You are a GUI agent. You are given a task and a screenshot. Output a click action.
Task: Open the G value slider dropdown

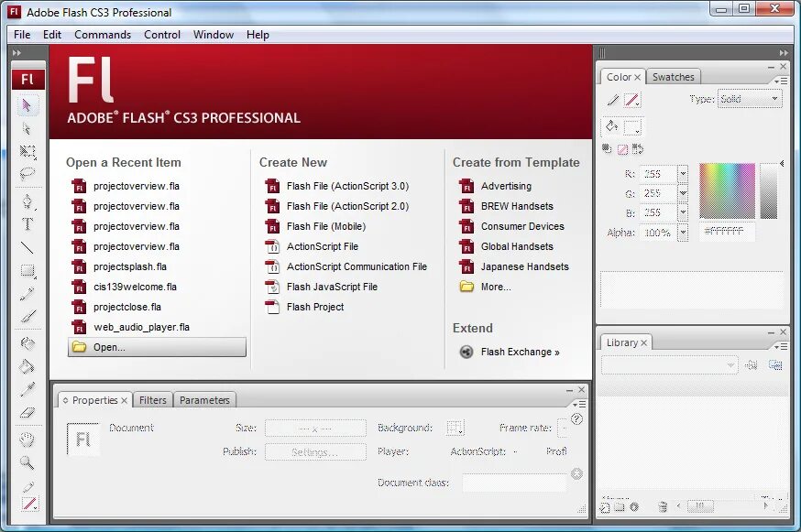pos(683,193)
